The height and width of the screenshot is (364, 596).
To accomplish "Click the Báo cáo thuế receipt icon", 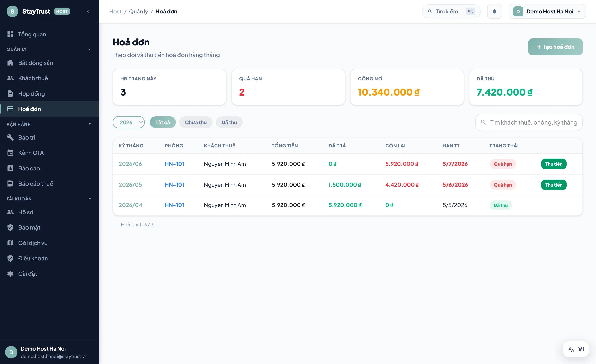I will 10,183.
